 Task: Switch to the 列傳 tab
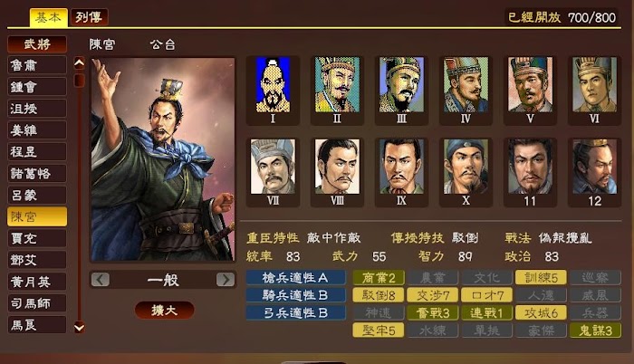point(89,17)
